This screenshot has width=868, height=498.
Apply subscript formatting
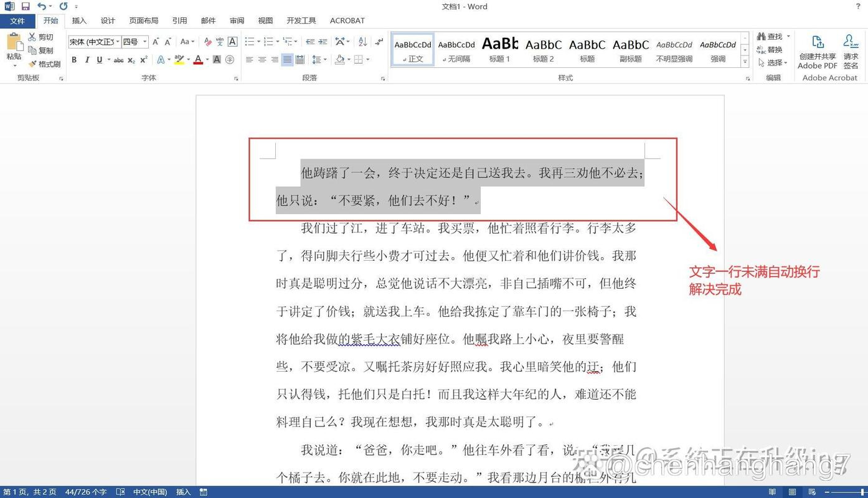click(x=131, y=60)
